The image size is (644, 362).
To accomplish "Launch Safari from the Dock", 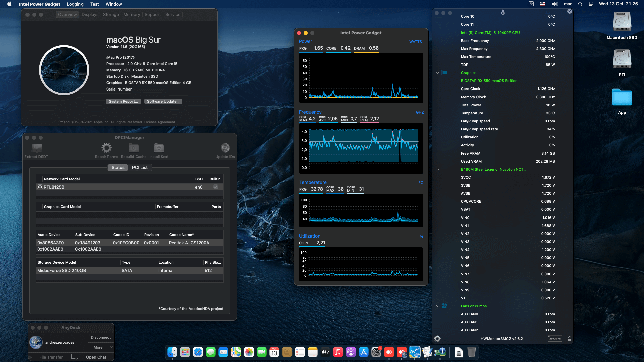I will [198, 352].
